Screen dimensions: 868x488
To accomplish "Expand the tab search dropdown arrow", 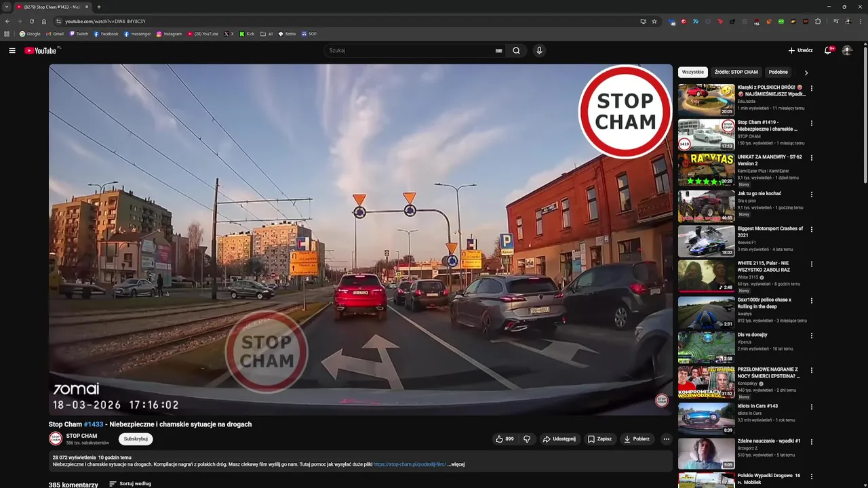I will coord(6,7).
